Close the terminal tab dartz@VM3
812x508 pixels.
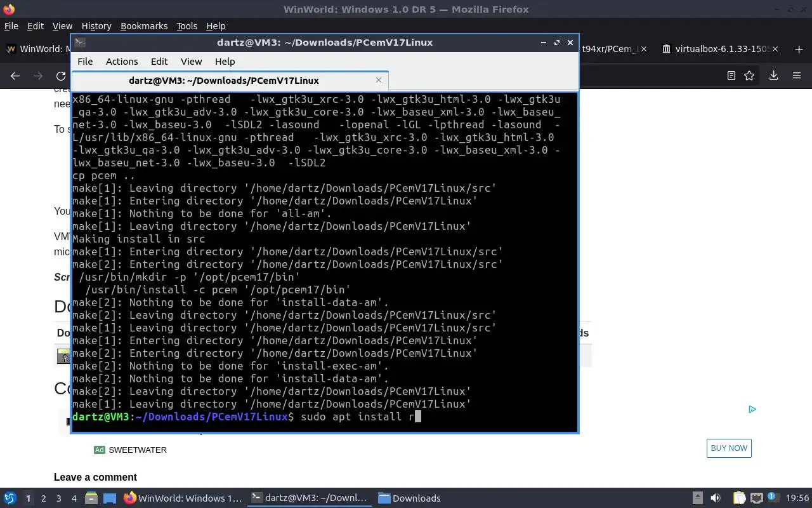tap(379, 80)
